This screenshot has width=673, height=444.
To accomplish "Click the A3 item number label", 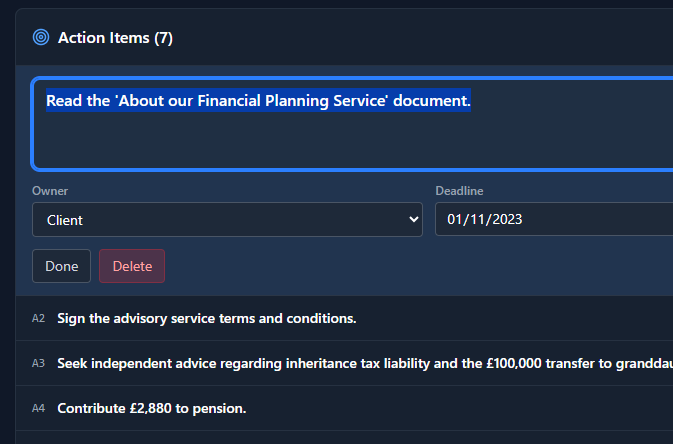I will [x=39, y=363].
